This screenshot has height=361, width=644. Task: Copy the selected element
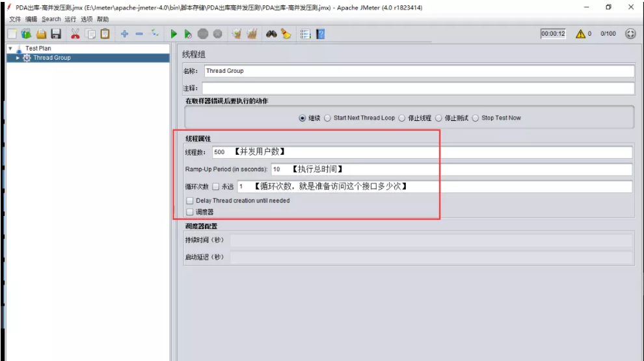(90, 34)
